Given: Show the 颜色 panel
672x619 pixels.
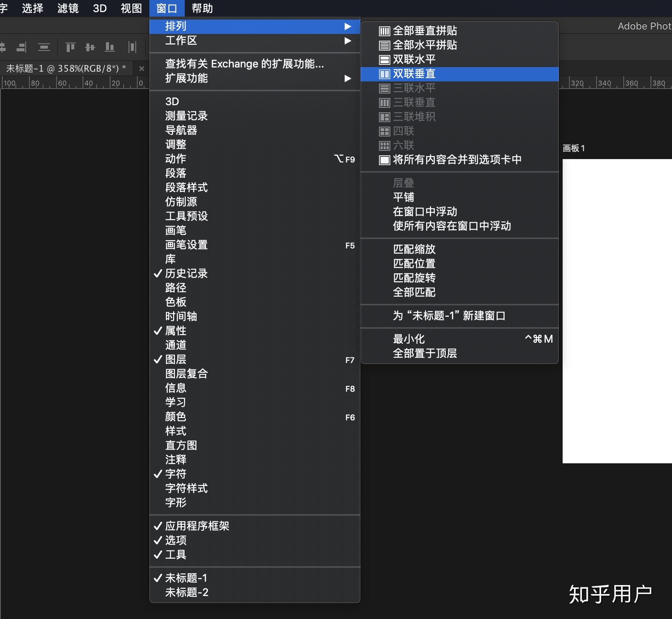Looking at the screenshot, I should [x=255, y=417].
